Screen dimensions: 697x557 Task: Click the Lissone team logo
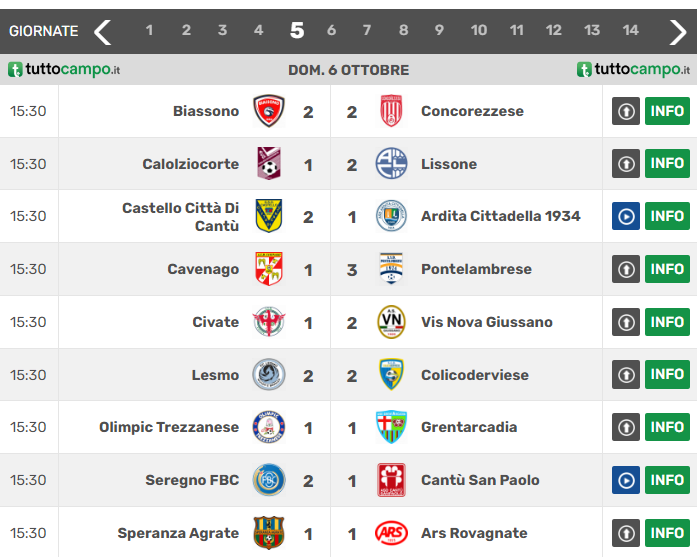tap(391, 164)
